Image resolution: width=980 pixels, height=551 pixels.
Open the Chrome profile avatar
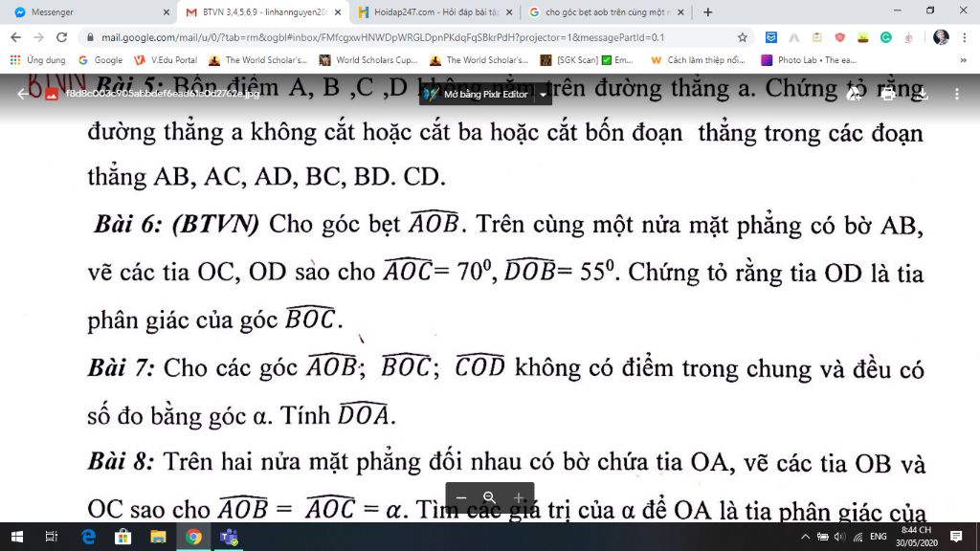pos(941,37)
